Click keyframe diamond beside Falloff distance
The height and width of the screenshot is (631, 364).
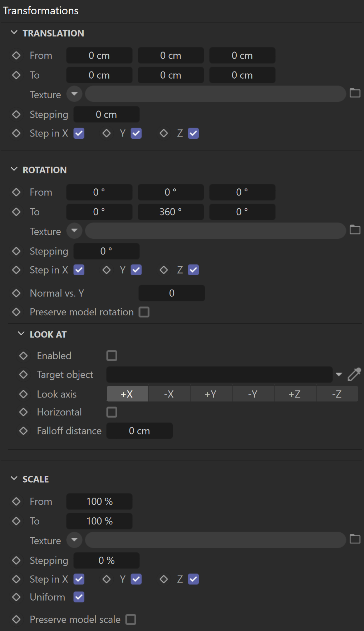(x=24, y=431)
